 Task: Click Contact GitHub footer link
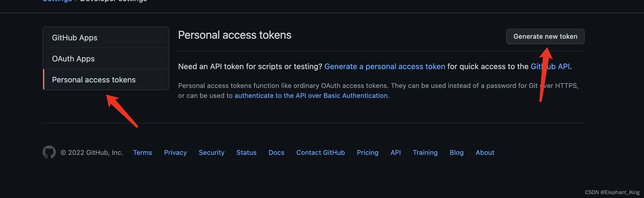tap(321, 153)
